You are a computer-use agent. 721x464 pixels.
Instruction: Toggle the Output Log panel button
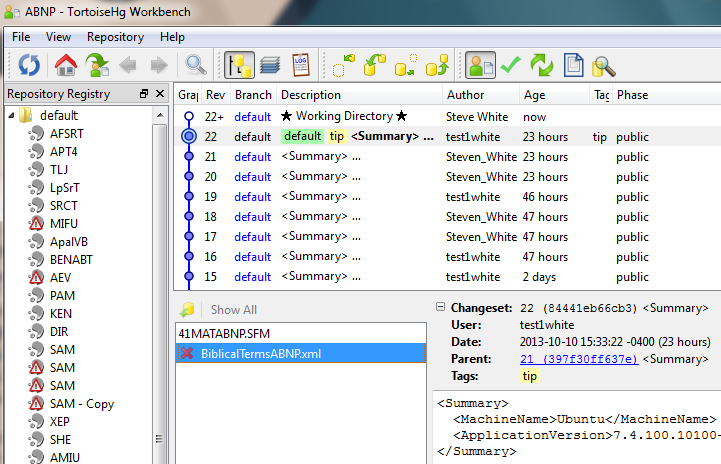click(x=300, y=66)
